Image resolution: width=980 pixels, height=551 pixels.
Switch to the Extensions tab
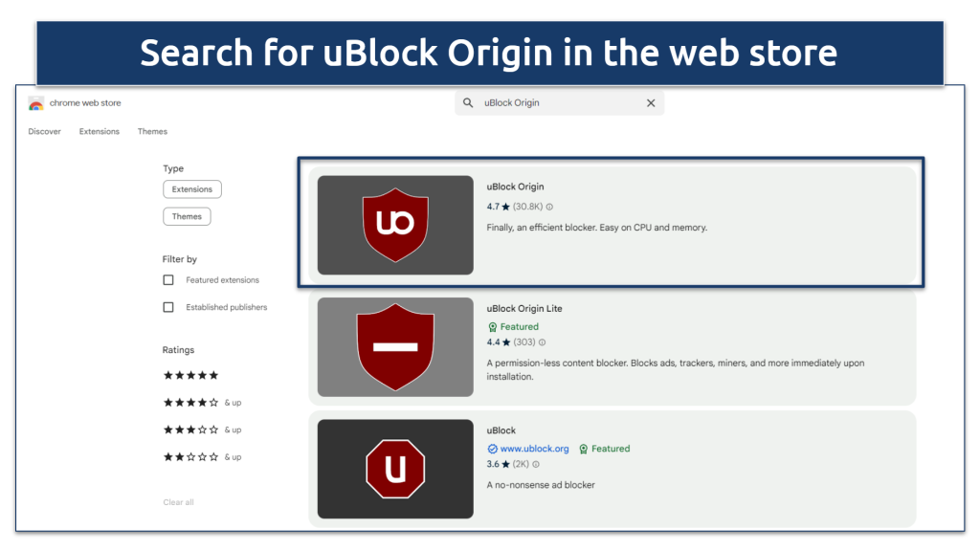click(100, 131)
